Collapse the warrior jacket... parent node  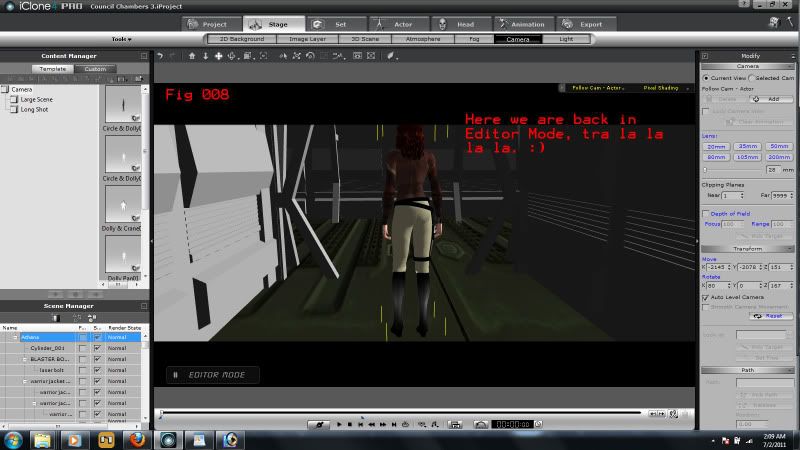pyautogui.click(x=24, y=381)
